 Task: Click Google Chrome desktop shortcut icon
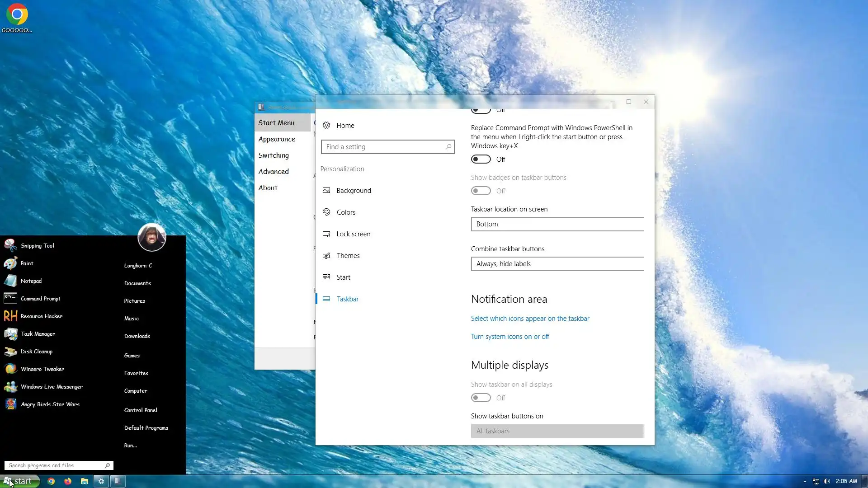pos(17,15)
